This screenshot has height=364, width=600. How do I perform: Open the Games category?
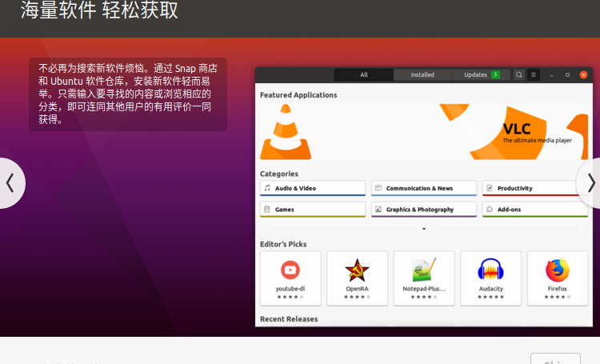point(313,210)
